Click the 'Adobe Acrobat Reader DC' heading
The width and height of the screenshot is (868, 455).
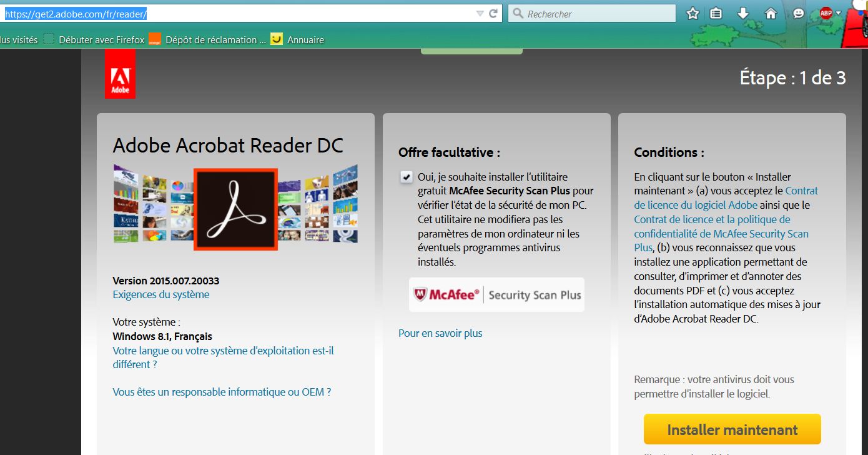(228, 145)
